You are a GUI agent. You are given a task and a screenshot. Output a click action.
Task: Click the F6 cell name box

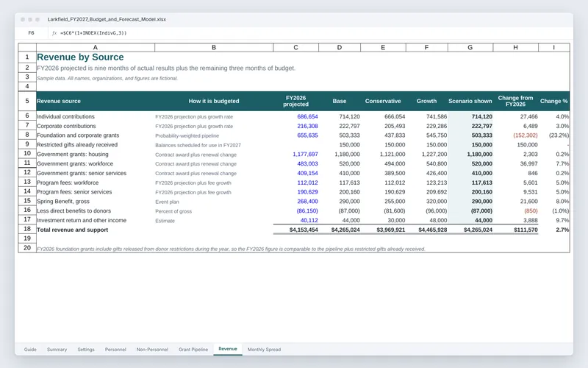pos(31,33)
